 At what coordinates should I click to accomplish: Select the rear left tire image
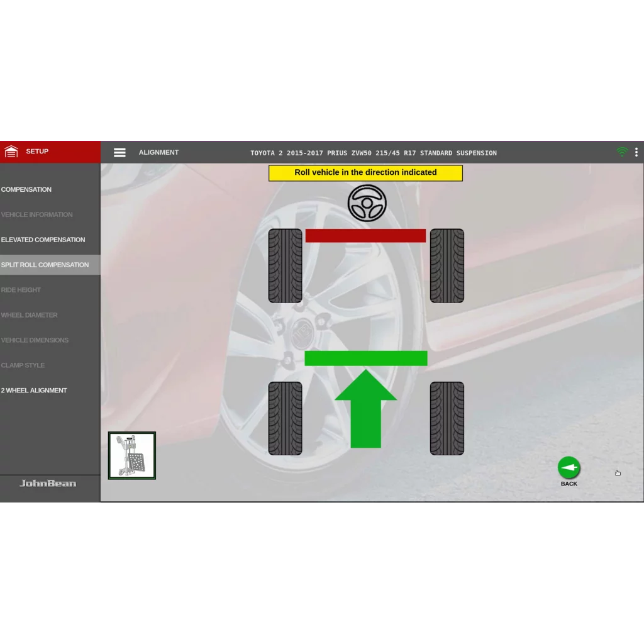click(x=285, y=418)
